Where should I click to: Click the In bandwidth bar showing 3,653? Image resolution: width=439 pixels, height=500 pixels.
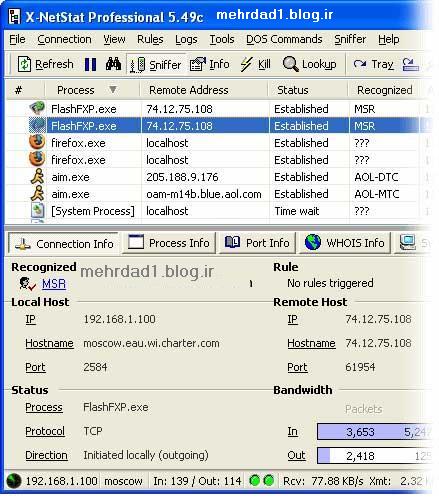click(x=374, y=432)
